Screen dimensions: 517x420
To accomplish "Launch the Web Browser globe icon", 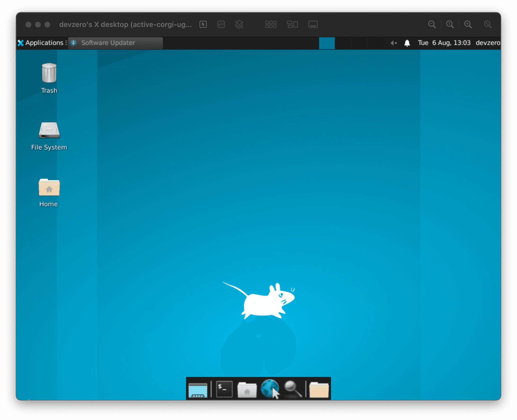I will pos(270,389).
